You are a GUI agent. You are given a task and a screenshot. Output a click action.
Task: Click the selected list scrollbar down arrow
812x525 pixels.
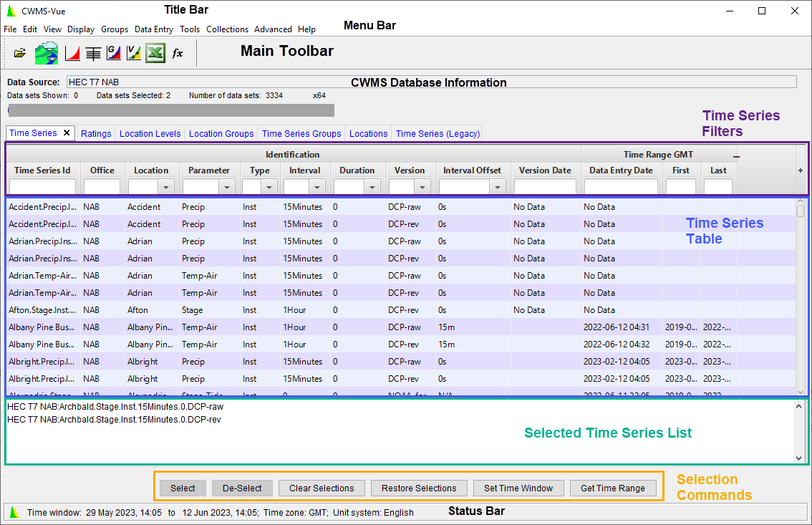pos(798,458)
